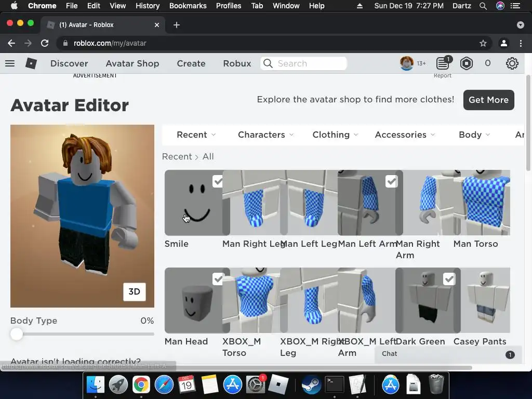The image size is (532, 399).
Task: Click the address bar URL
Action: (110, 43)
